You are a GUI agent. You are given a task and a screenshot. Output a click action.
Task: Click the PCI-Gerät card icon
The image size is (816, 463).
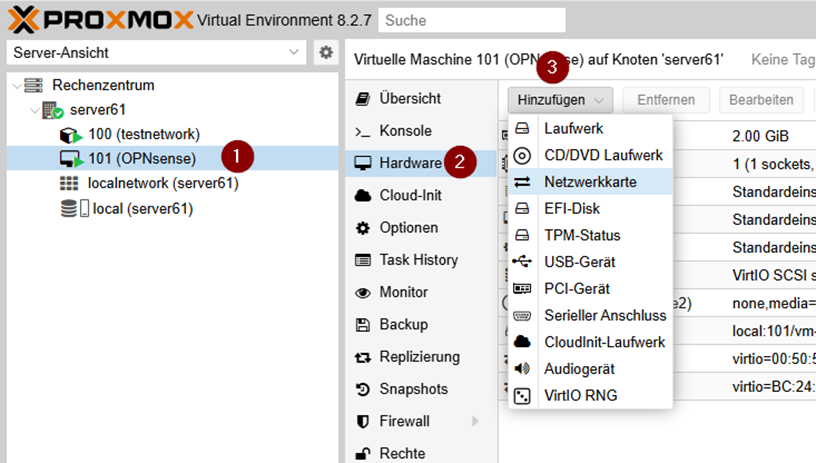coord(522,289)
